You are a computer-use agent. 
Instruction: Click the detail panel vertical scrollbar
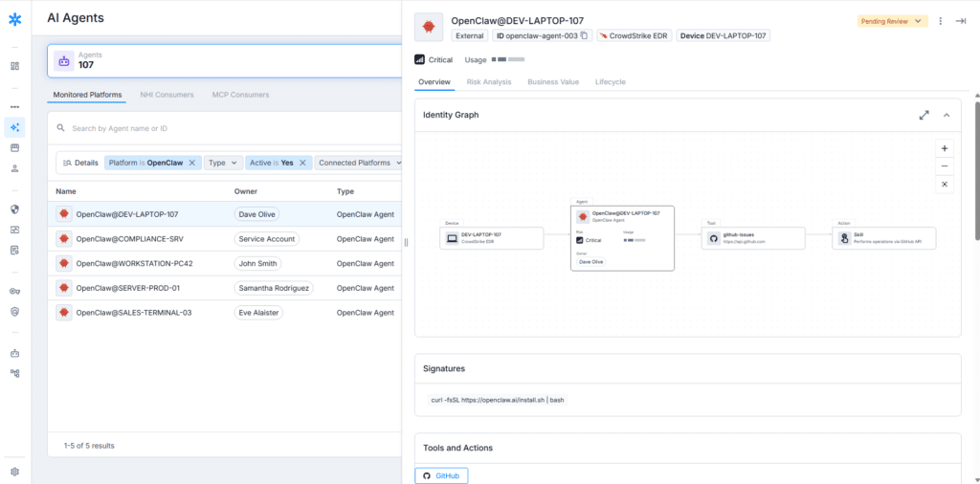[977, 170]
